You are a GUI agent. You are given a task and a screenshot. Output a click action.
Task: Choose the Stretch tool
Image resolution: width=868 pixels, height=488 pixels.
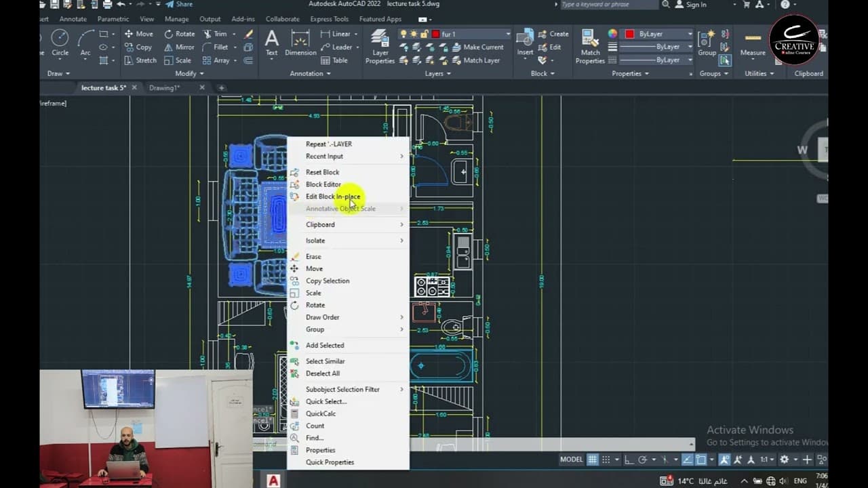coord(140,60)
